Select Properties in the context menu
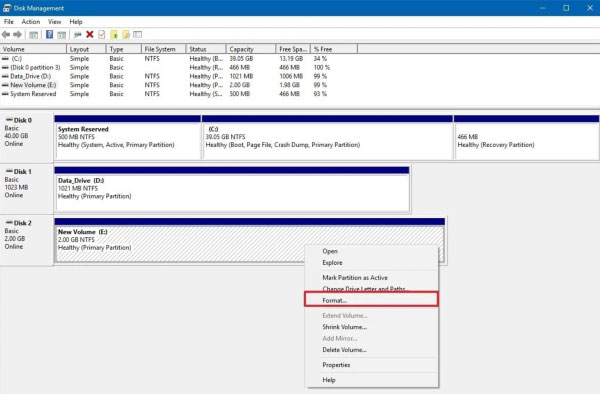This screenshot has width=600, height=394. [x=336, y=365]
